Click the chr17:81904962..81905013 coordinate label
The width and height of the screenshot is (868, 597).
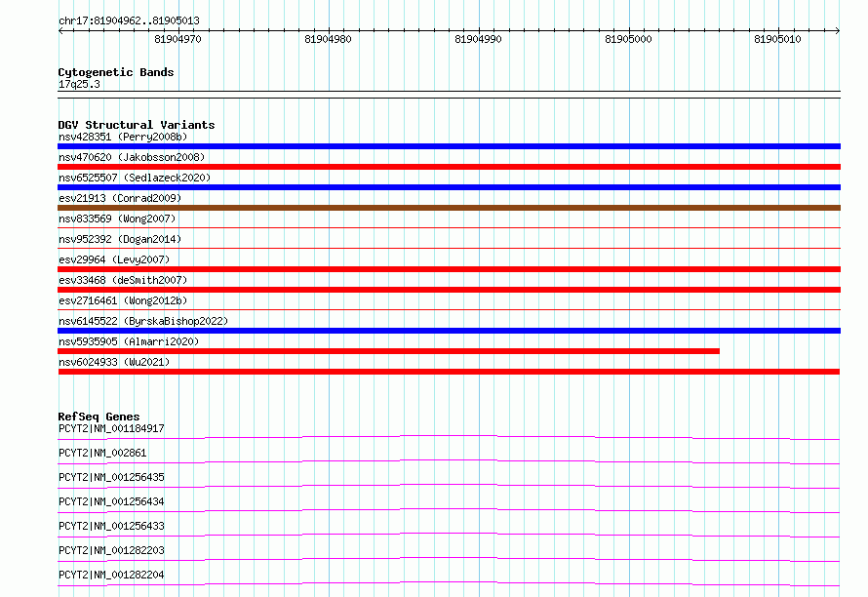click(x=129, y=20)
